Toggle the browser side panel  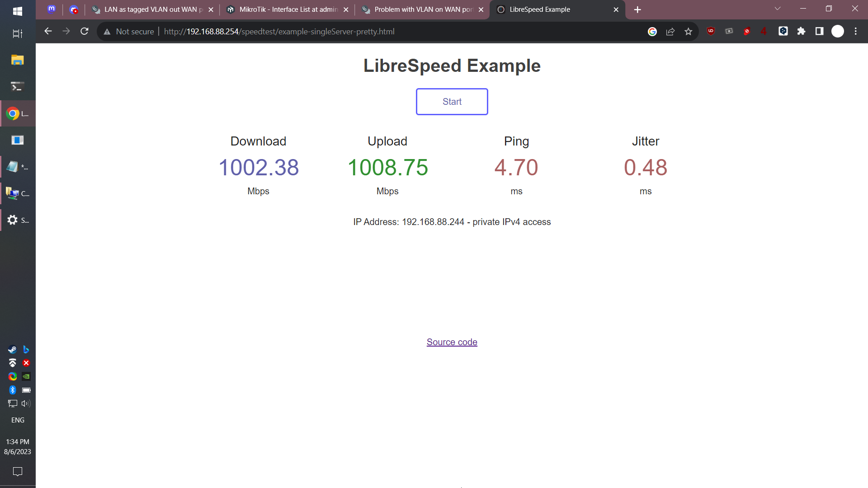819,31
